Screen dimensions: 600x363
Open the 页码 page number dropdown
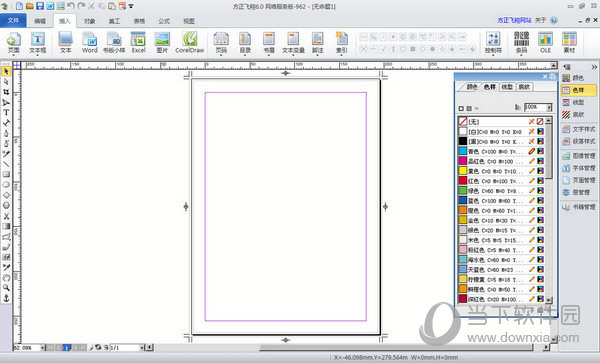pos(221,55)
